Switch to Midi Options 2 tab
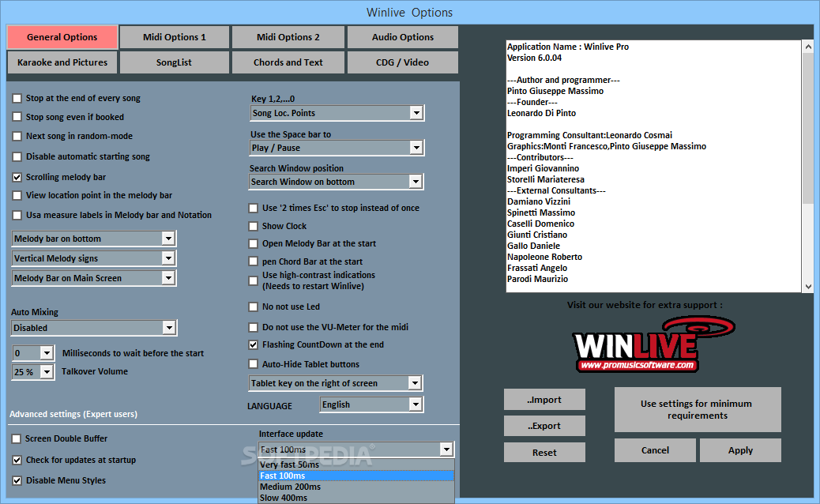This screenshot has width=820, height=504. [288, 37]
